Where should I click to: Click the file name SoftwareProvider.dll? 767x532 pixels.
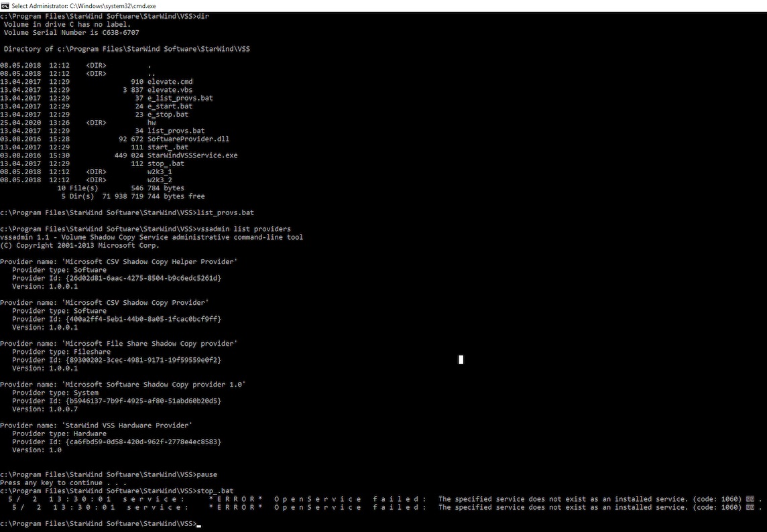[188, 139]
